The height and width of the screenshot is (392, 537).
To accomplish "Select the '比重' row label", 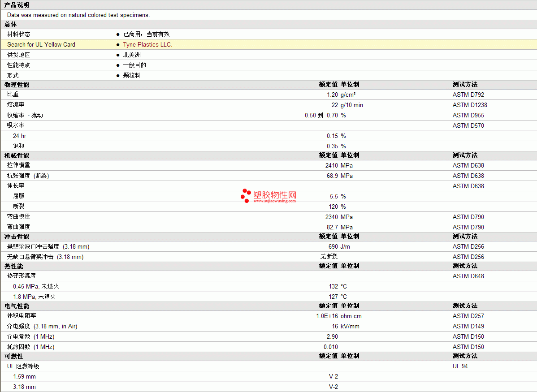I will click(13, 94).
